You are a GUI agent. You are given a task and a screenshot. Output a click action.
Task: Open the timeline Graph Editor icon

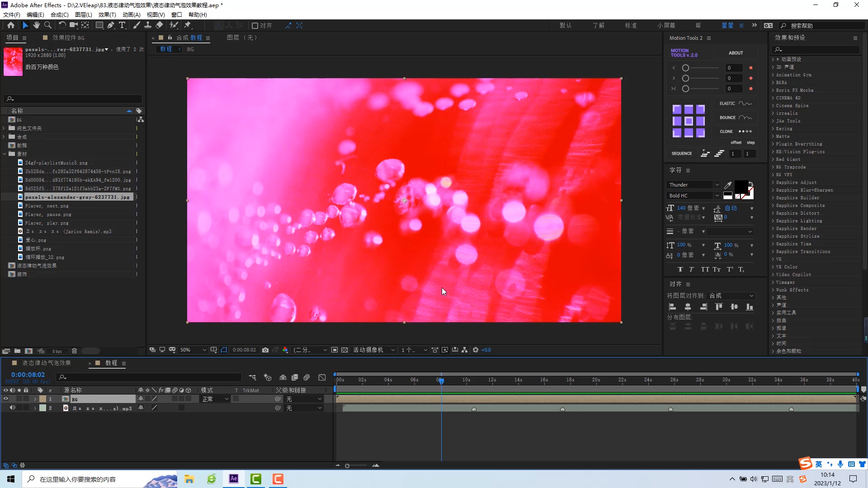click(322, 377)
